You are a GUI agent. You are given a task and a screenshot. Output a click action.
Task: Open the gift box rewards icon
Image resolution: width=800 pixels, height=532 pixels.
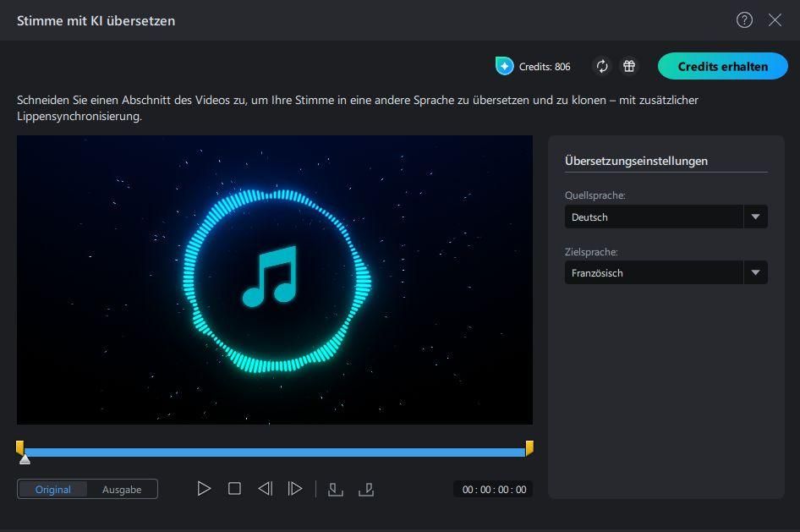tap(629, 66)
